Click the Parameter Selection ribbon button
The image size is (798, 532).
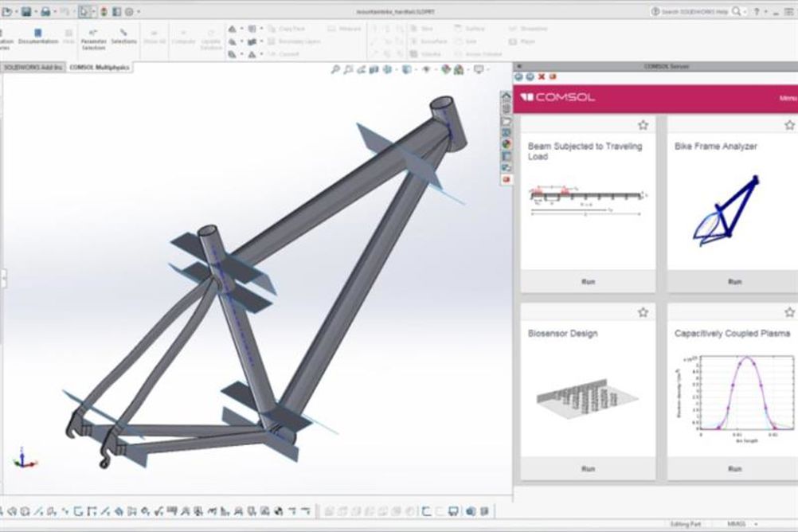point(93,39)
